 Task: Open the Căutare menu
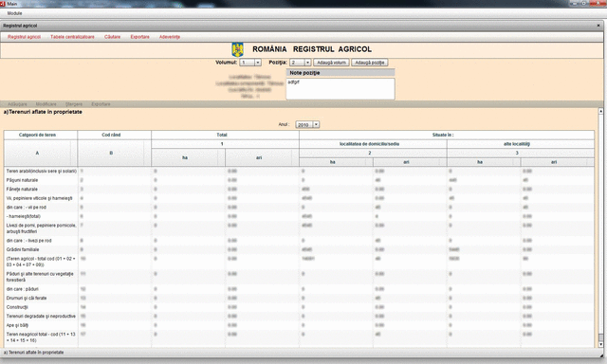click(x=112, y=37)
